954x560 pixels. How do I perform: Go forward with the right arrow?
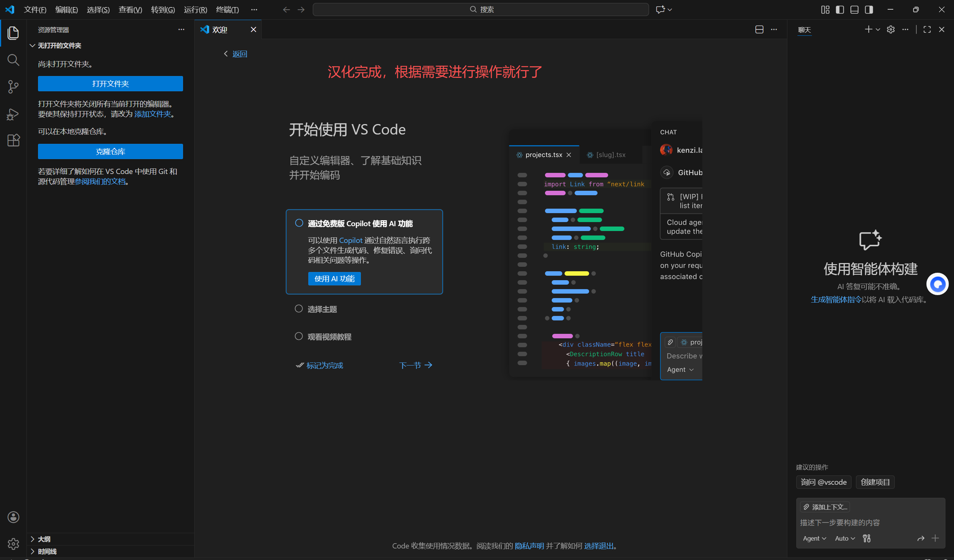(301, 9)
